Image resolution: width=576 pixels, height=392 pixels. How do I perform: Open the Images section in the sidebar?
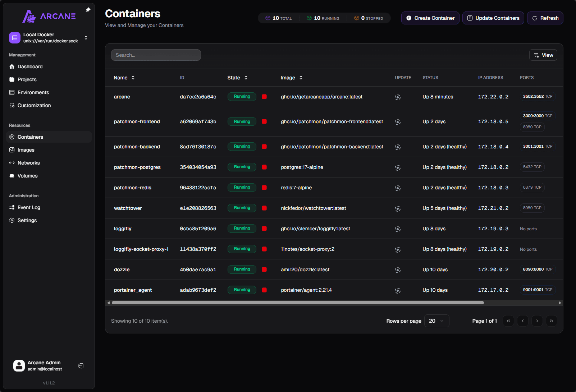click(x=26, y=150)
